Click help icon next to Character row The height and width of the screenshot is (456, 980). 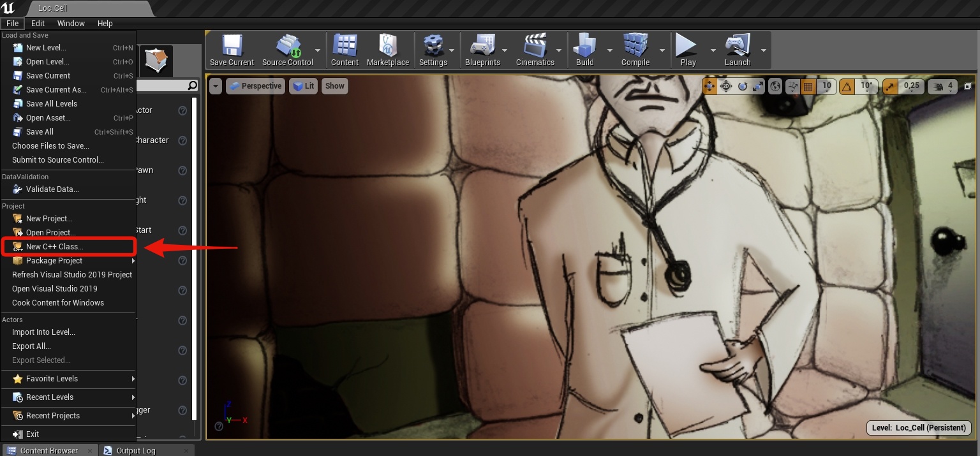tap(182, 140)
